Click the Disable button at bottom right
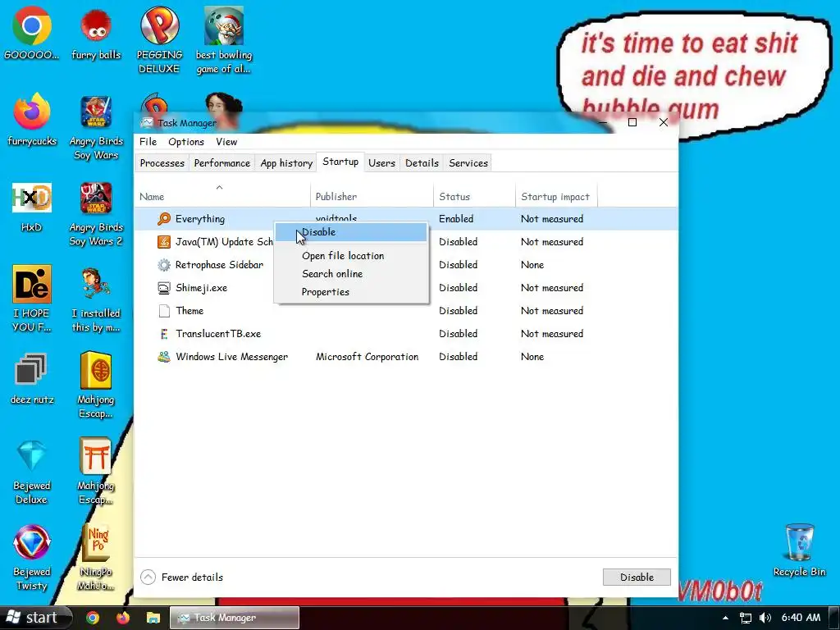Viewport: 840px width, 630px height. tap(637, 577)
